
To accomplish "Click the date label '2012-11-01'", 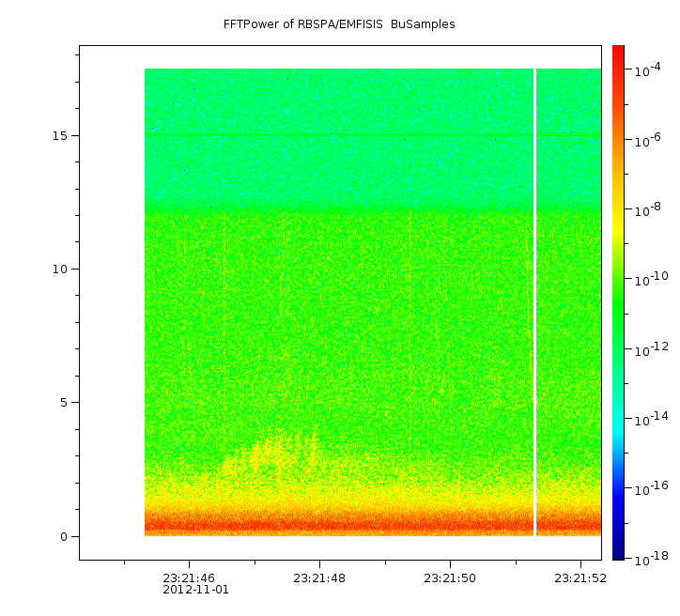I will pyautogui.click(x=195, y=590).
